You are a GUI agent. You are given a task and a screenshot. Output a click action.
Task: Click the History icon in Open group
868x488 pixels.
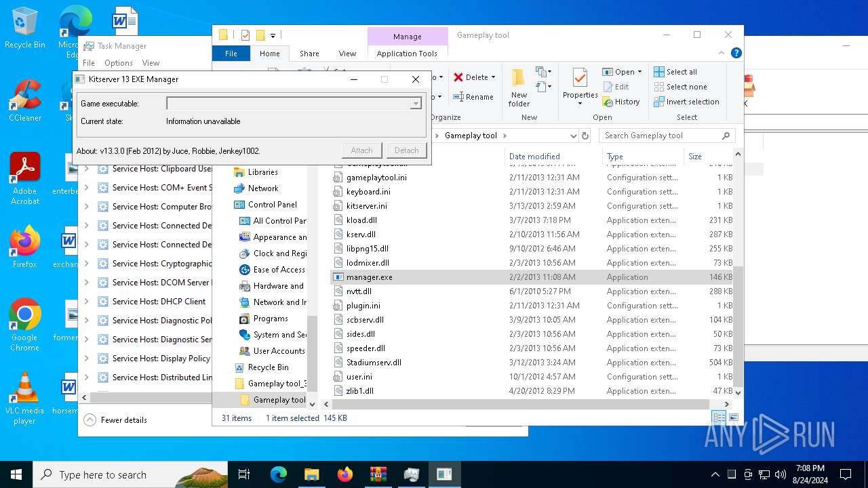click(x=607, y=102)
